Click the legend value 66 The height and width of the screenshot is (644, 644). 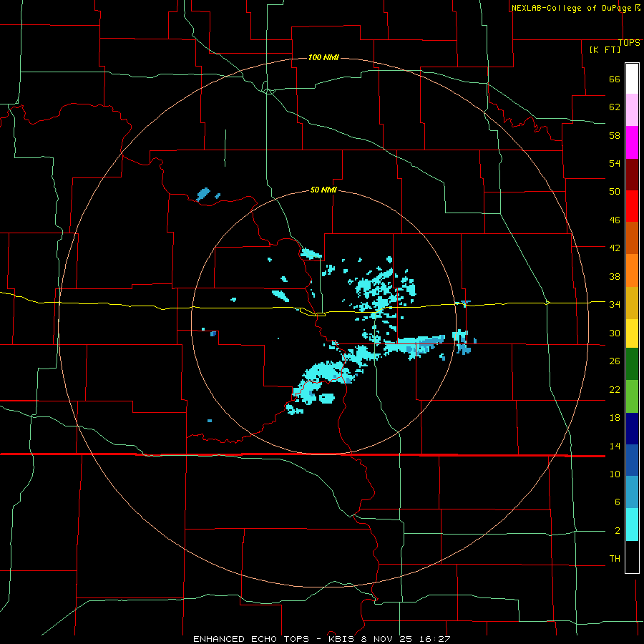[x=615, y=79]
